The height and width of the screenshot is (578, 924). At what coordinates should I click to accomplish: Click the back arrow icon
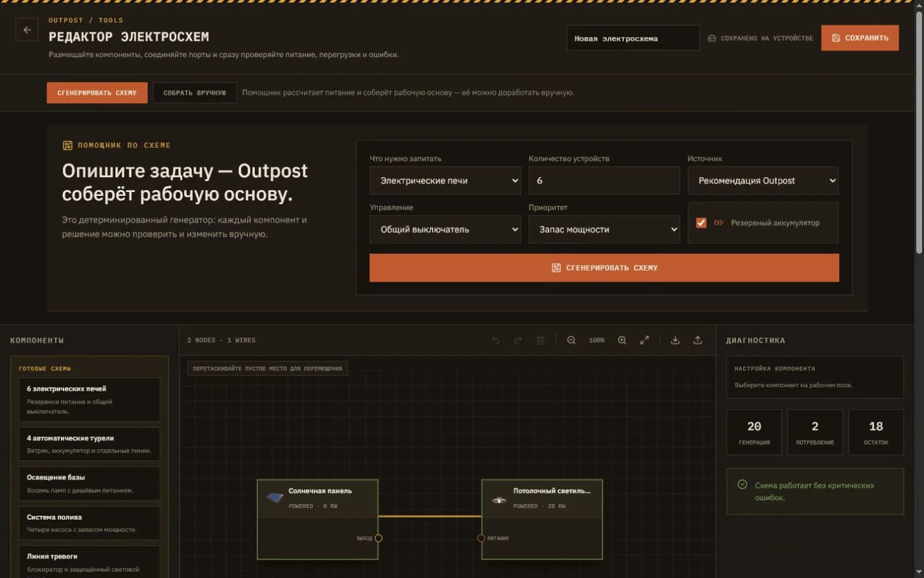coord(27,30)
